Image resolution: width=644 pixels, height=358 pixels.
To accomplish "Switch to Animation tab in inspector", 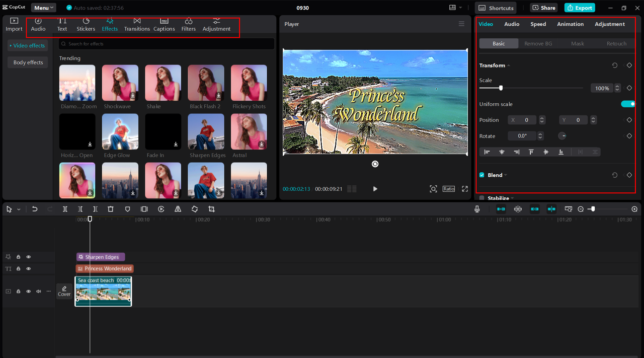I will [x=570, y=24].
